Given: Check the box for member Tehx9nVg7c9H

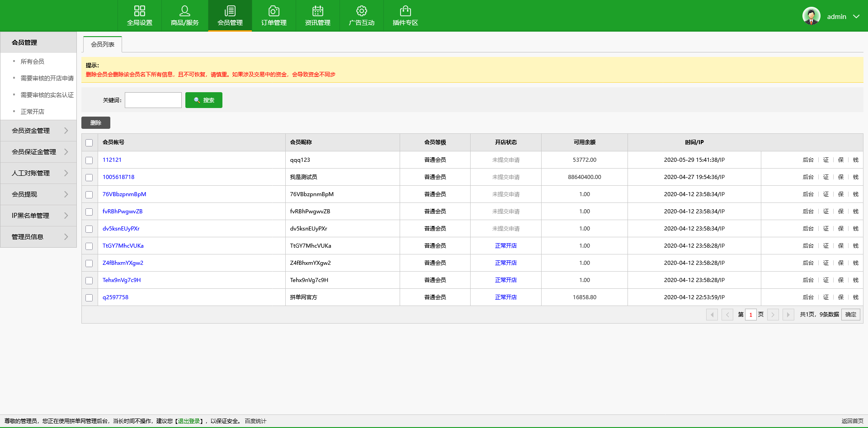Looking at the screenshot, I should (x=89, y=281).
